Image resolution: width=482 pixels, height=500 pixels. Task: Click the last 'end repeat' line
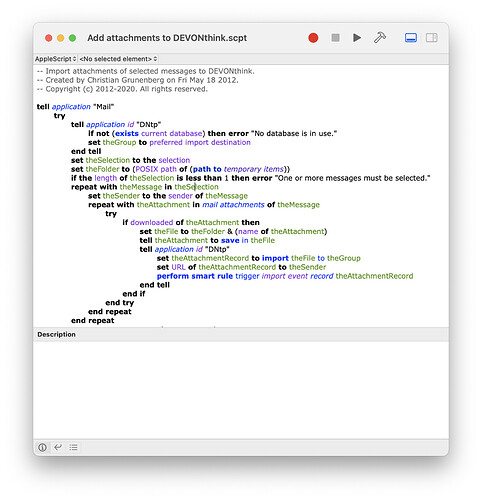pyautogui.click(x=93, y=320)
